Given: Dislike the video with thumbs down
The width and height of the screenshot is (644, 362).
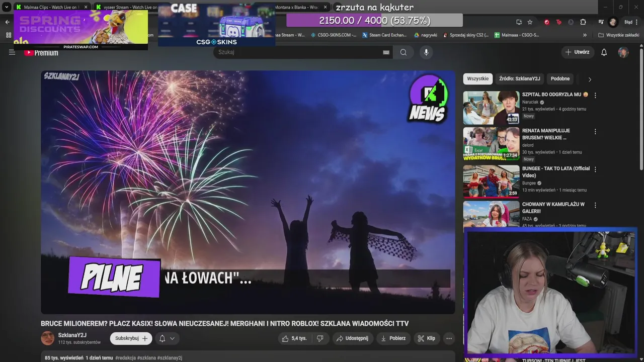Looking at the screenshot, I should [x=320, y=338].
